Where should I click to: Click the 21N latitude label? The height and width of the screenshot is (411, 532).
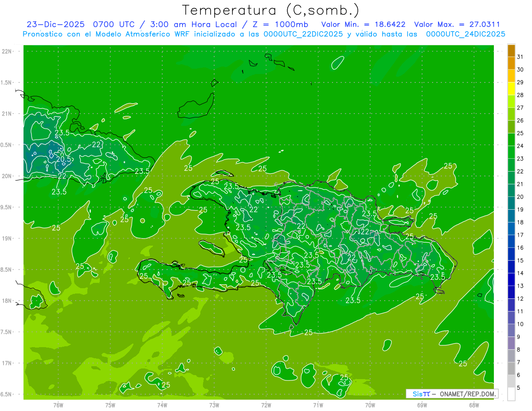tap(7, 114)
